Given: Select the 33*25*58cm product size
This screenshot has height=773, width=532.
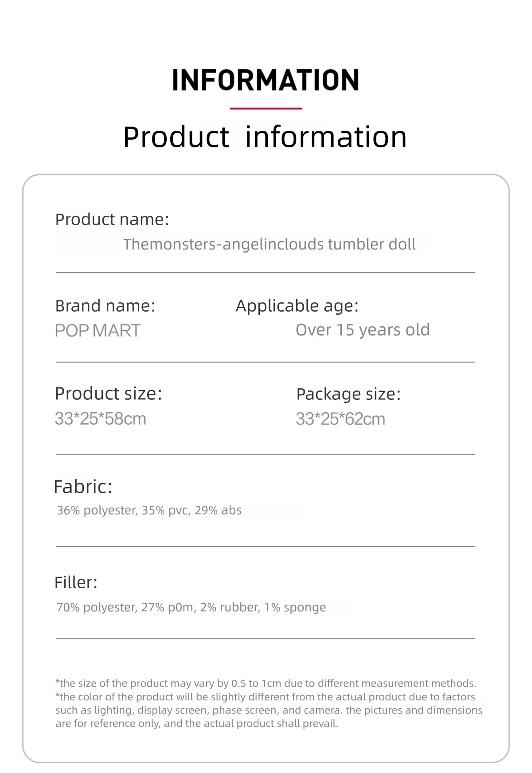Looking at the screenshot, I should pyautogui.click(x=100, y=419).
